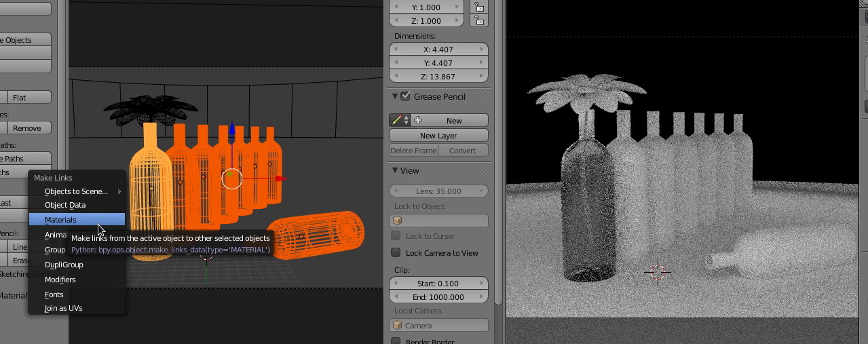Click the blue Z-axis manipulator arrow
This screenshot has height=344, width=868.
(x=232, y=130)
